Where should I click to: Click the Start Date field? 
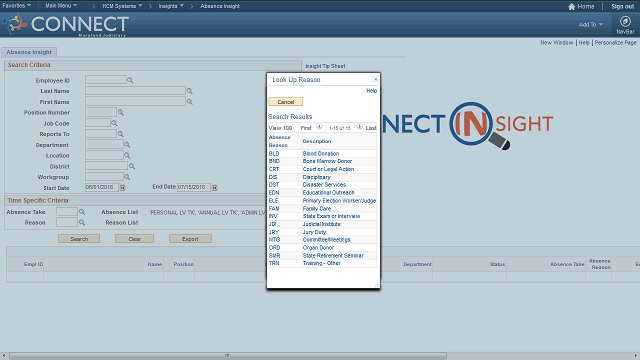click(102, 187)
